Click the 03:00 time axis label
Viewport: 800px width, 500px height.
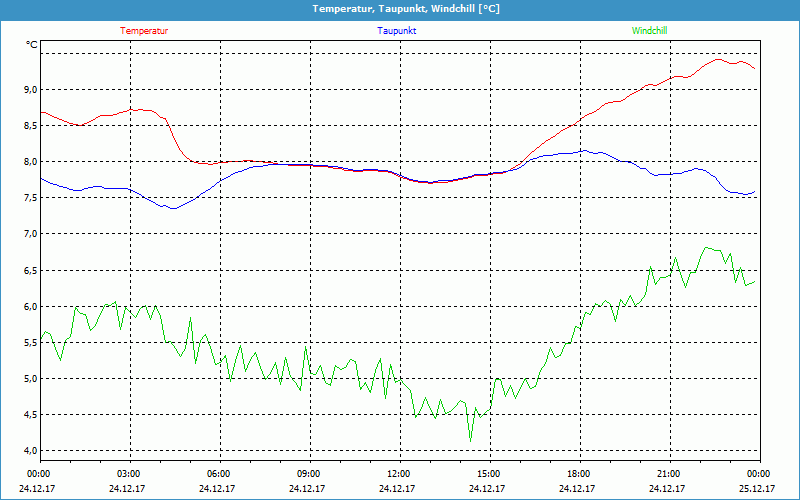coord(128,474)
